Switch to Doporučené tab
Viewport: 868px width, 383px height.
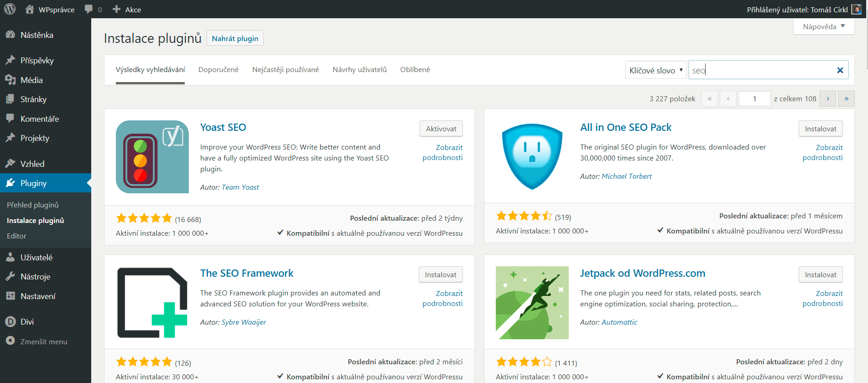pos(218,70)
